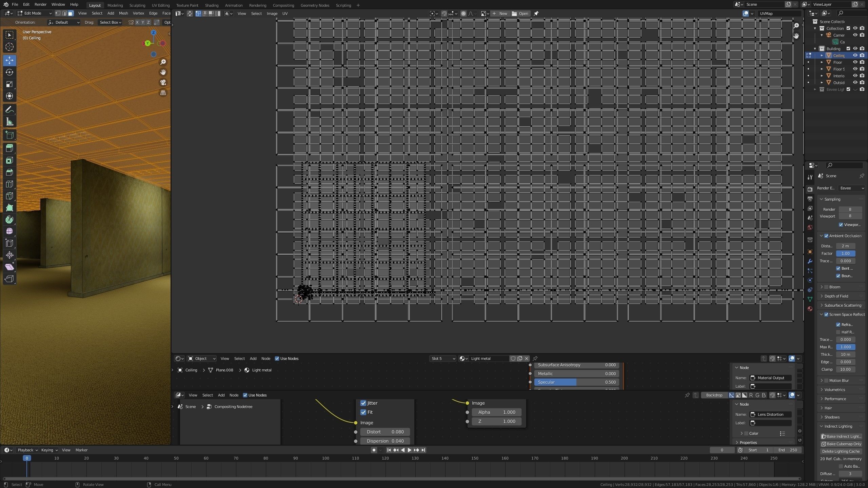Open the Slot 5 material slot dropdown

point(442,359)
